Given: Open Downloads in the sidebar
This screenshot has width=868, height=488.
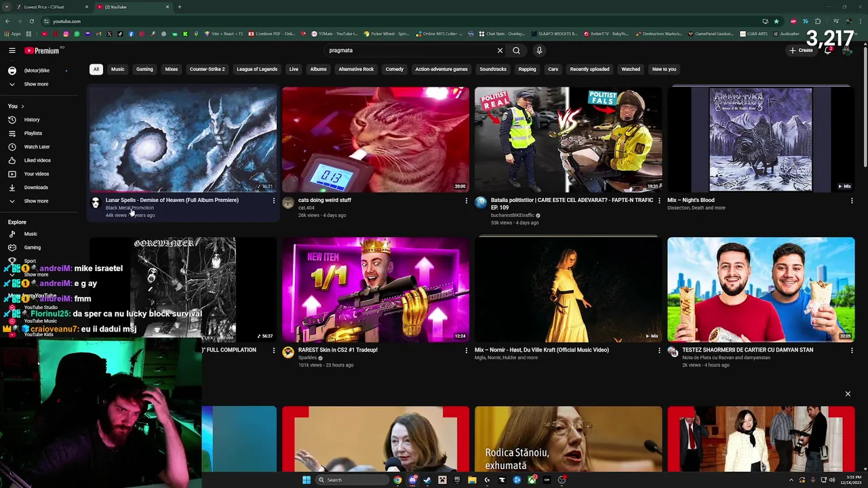Looking at the screenshot, I should click(36, 187).
